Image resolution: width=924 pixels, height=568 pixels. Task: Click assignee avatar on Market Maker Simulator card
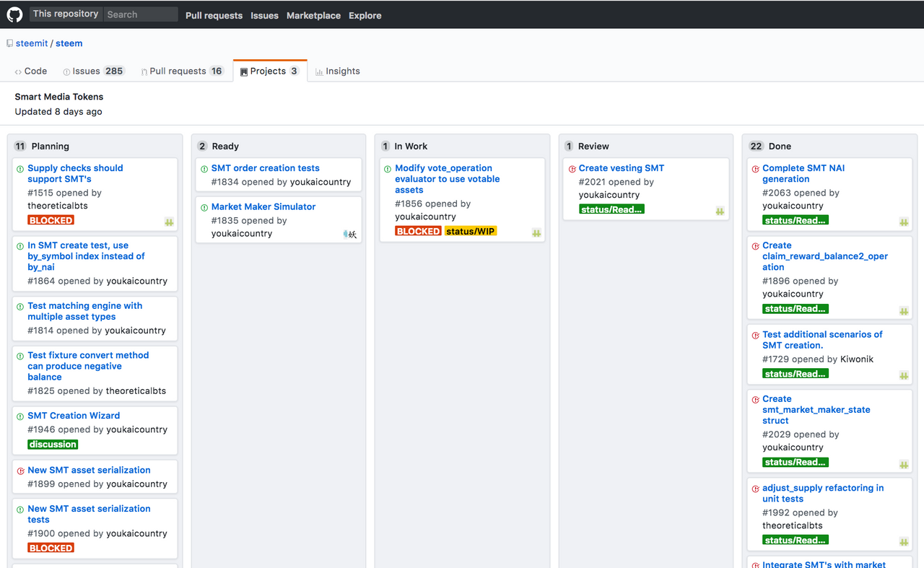click(350, 234)
